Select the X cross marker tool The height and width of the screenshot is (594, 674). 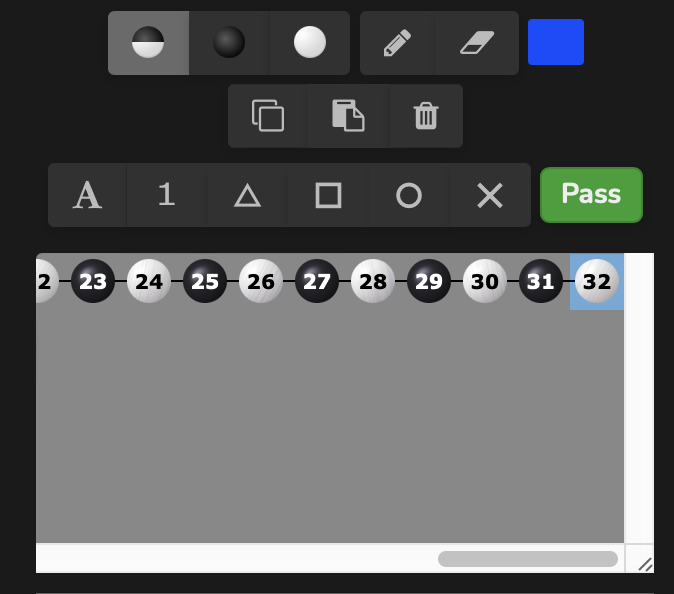(490, 195)
